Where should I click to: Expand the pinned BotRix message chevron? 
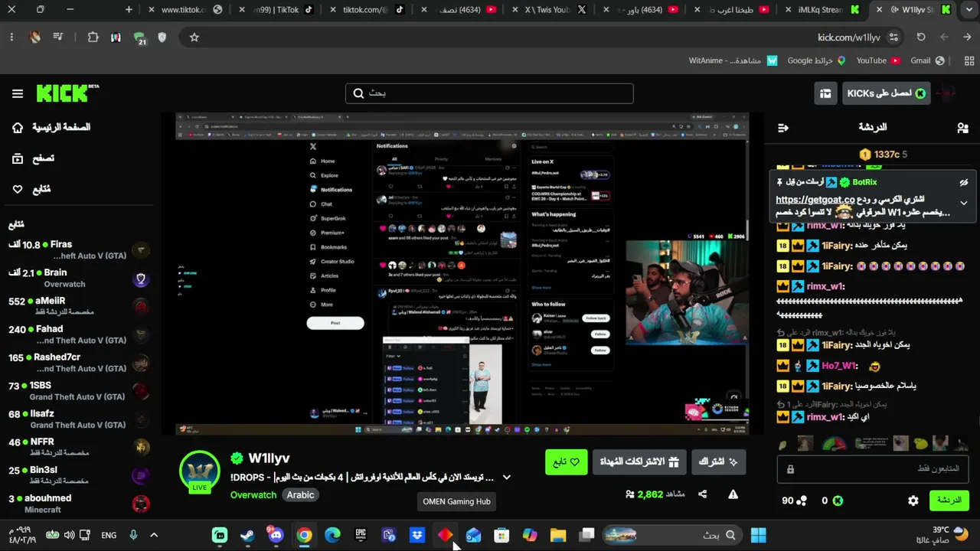click(x=964, y=203)
